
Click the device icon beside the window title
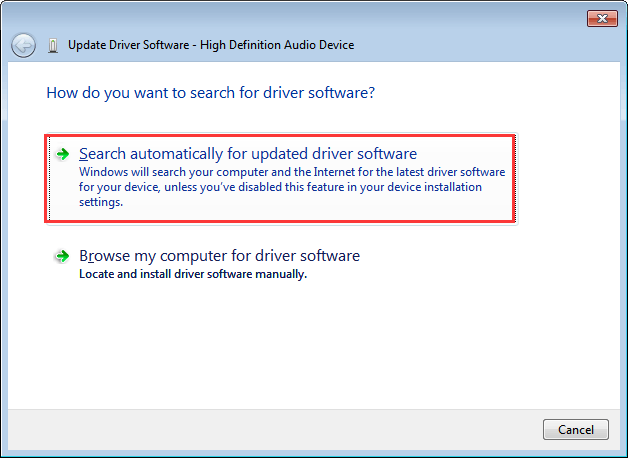53,45
